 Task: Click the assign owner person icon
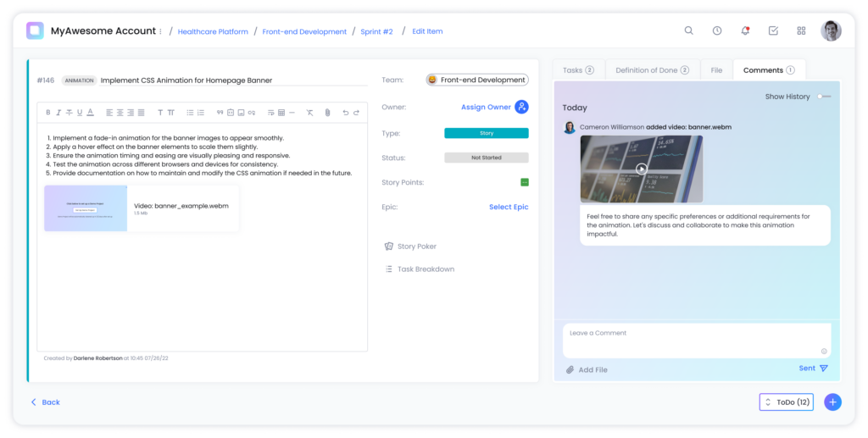click(x=521, y=107)
